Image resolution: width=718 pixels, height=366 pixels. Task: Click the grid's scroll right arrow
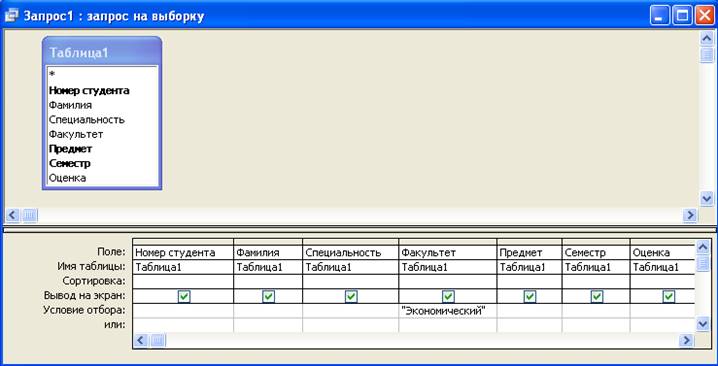coord(685,340)
